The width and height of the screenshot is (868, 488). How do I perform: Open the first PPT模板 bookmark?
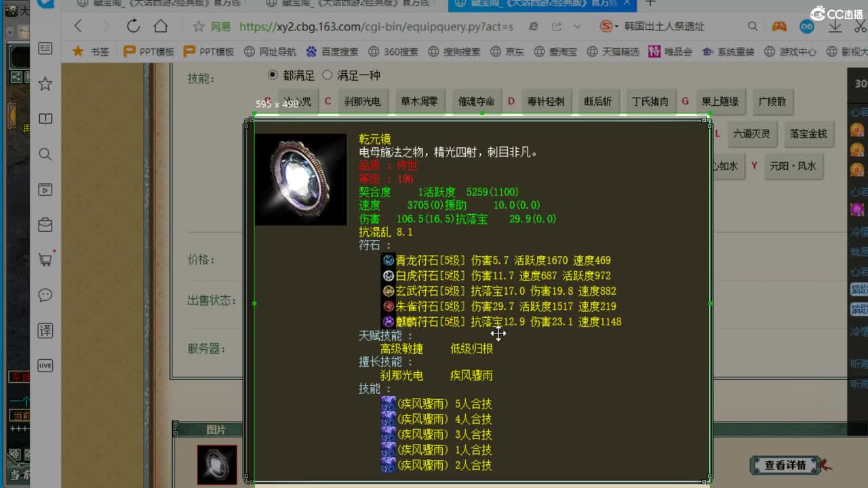(149, 52)
